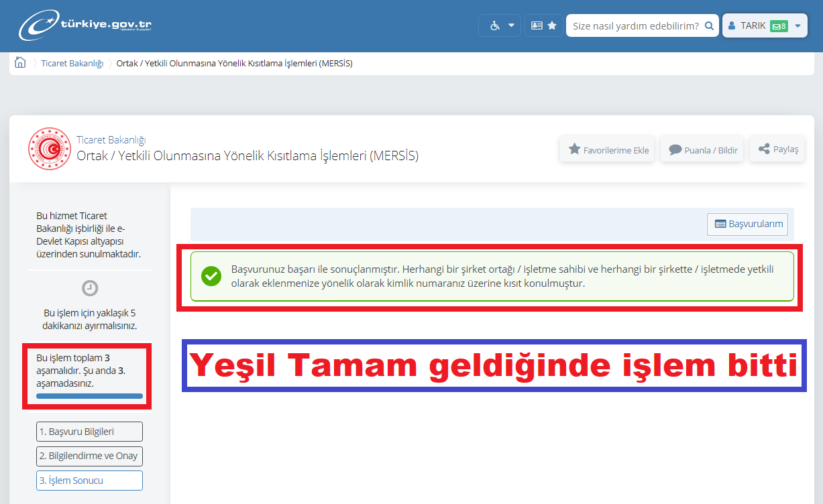Select step 2. Bilgilendirme ve Onay

coord(89,456)
